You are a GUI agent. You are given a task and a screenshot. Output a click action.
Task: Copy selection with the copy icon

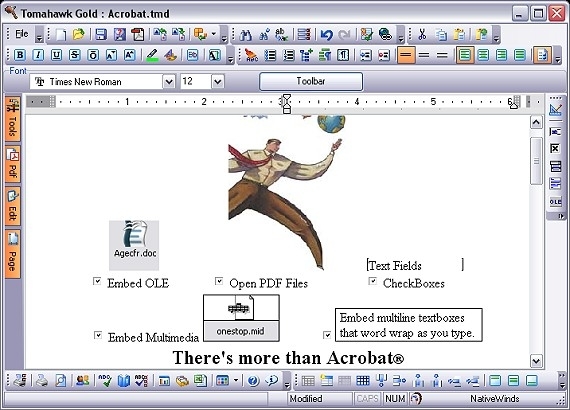click(441, 35)
